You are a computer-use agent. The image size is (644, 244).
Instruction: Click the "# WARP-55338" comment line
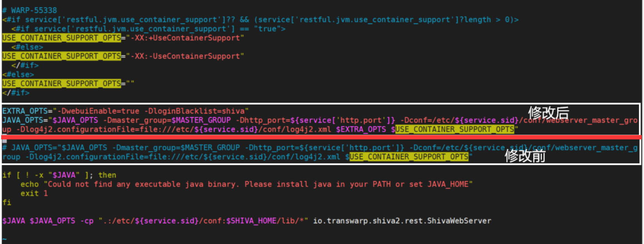coord(30,10)
